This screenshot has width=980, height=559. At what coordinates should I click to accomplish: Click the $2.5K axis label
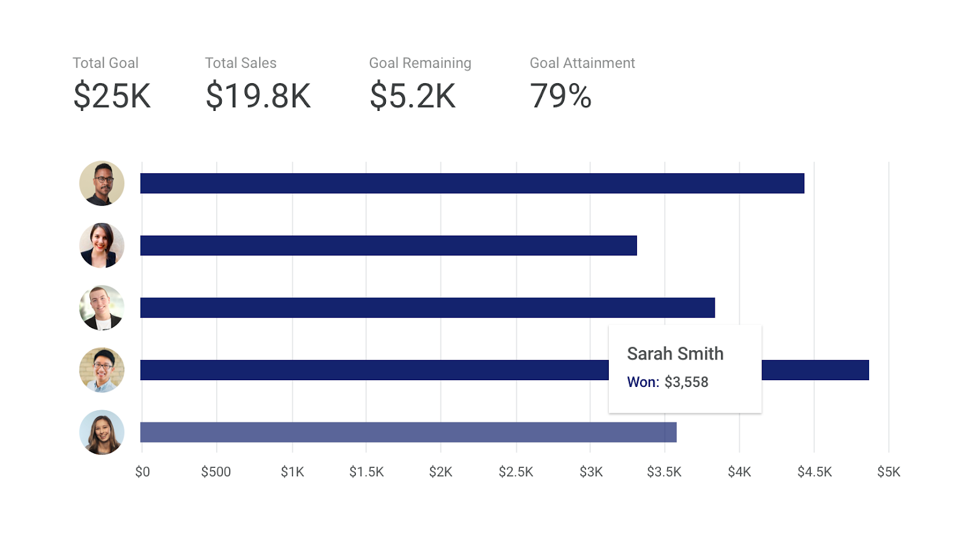[x=516, y=471]
